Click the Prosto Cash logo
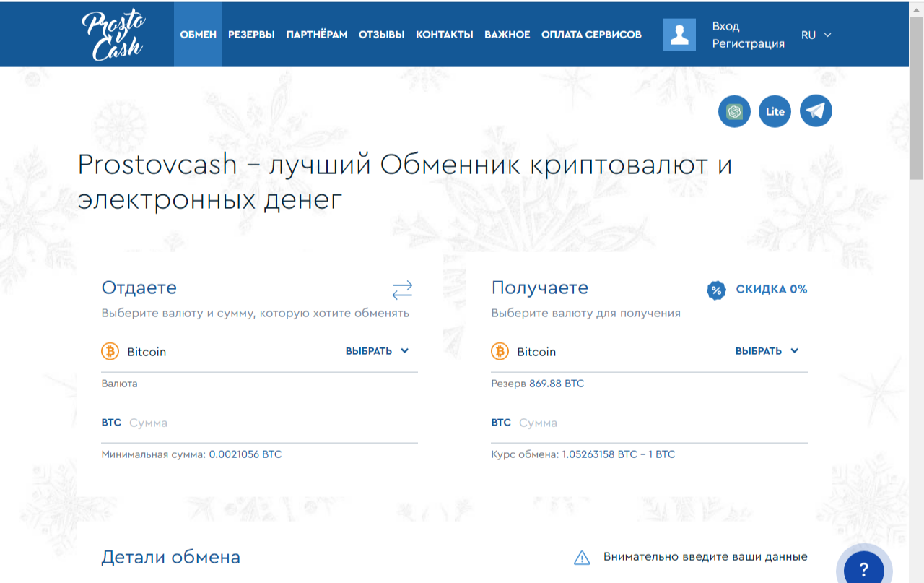Image resolution: width=924 pixels, height=583 pixels. click(x=113, y=34)
